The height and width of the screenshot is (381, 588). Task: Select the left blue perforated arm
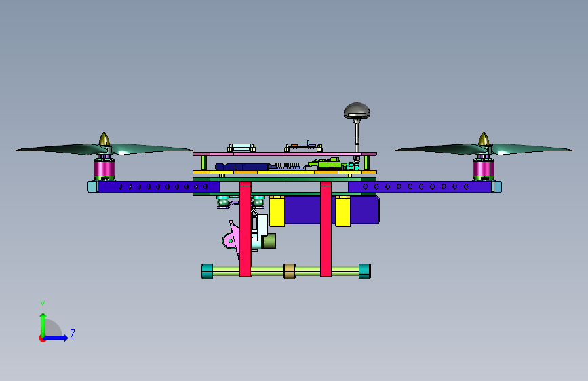coord(159,186)
